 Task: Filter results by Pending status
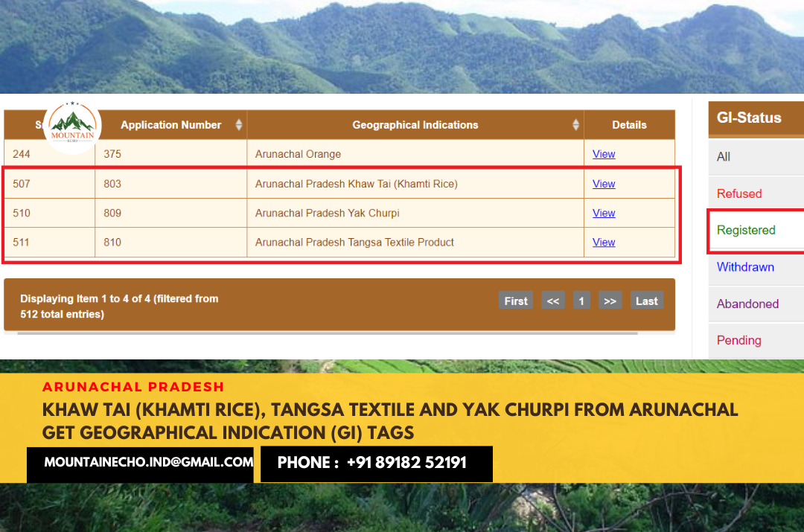(739, 340)
